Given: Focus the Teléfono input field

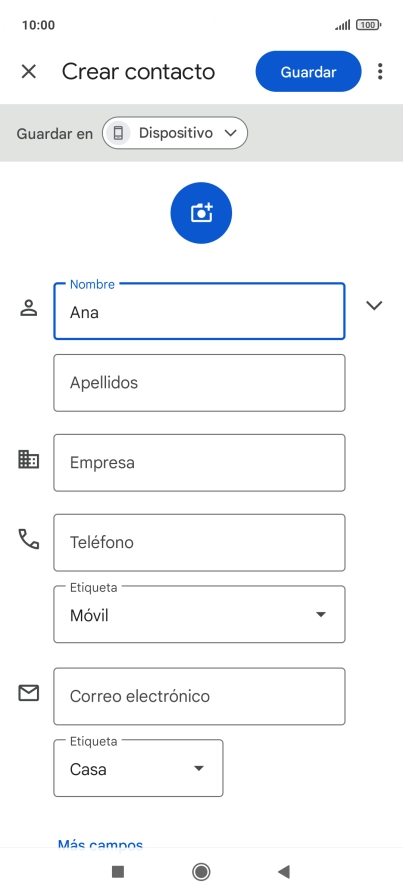Looking at the screenshot, I should pos(199,543).
